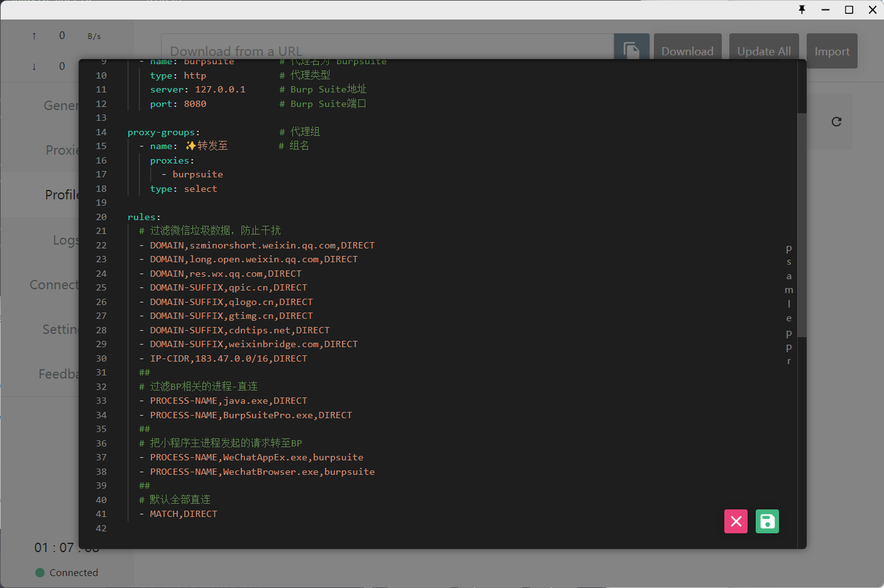Click the weixinbridge.com DOMAIN-SUFFIX rule

tap(248, 344)
